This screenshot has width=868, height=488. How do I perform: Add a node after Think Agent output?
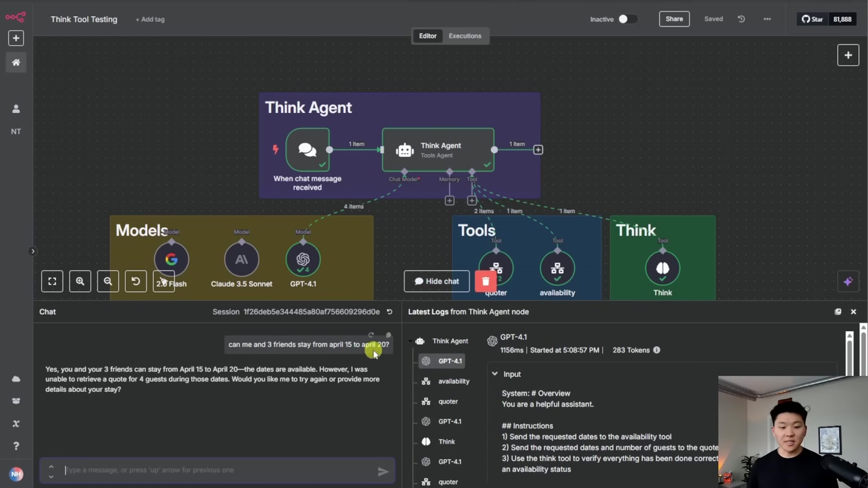tap(538, 150)
